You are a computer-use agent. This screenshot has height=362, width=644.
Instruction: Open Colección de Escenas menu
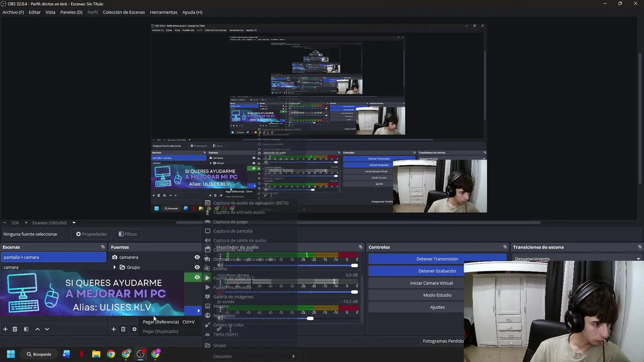124,12
